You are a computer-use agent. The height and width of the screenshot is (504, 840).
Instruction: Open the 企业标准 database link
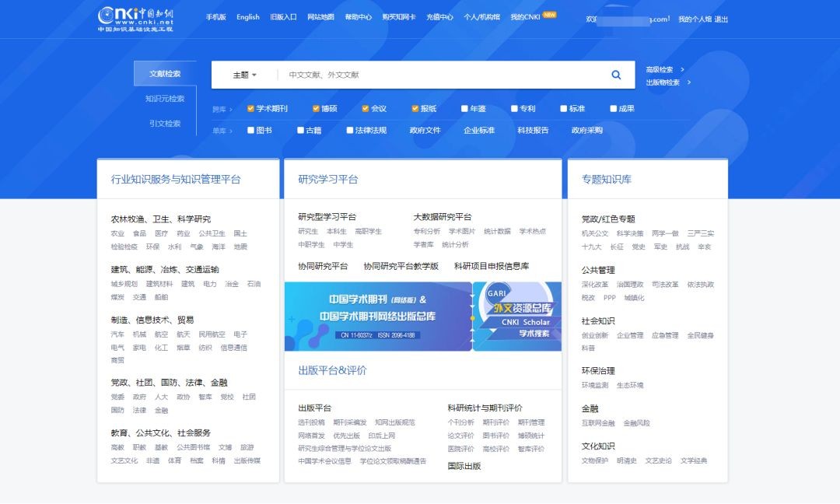pyautogui.click(x=479, y=130)
